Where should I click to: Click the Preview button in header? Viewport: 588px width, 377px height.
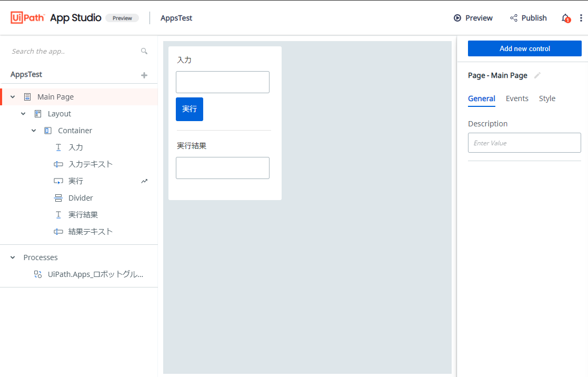(x=473, y=18)
